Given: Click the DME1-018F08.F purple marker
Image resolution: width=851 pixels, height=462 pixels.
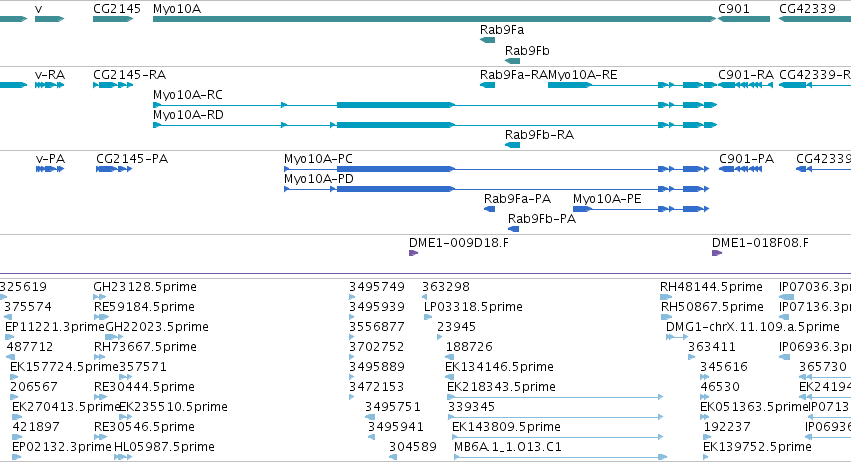Looking at the screenshot, I should coord(717,253).
